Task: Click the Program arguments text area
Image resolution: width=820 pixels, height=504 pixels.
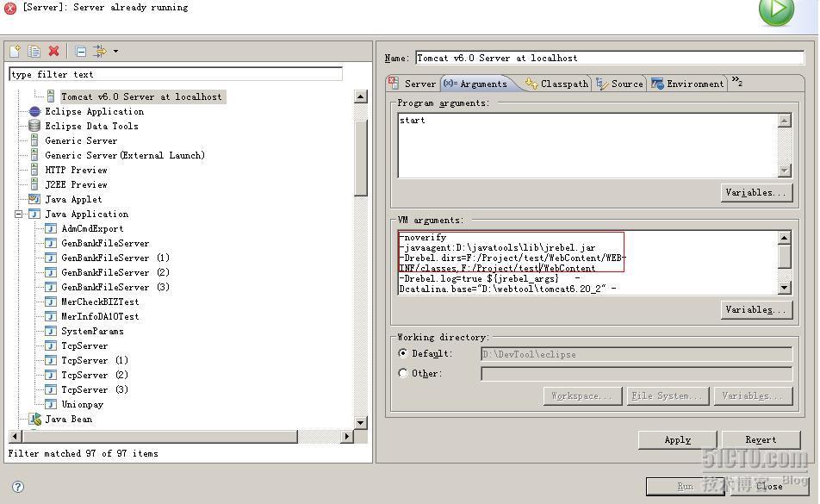Action: pos(588,146)
